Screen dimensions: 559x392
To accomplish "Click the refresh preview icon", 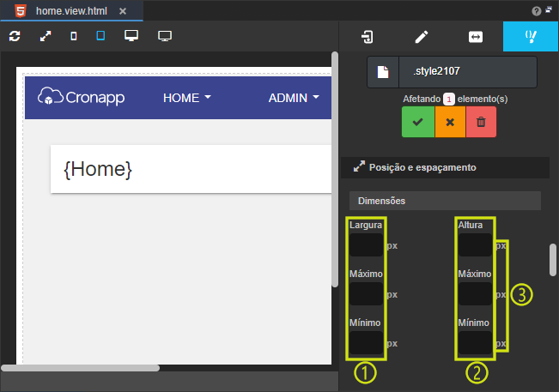I will (x=15, y=36).
